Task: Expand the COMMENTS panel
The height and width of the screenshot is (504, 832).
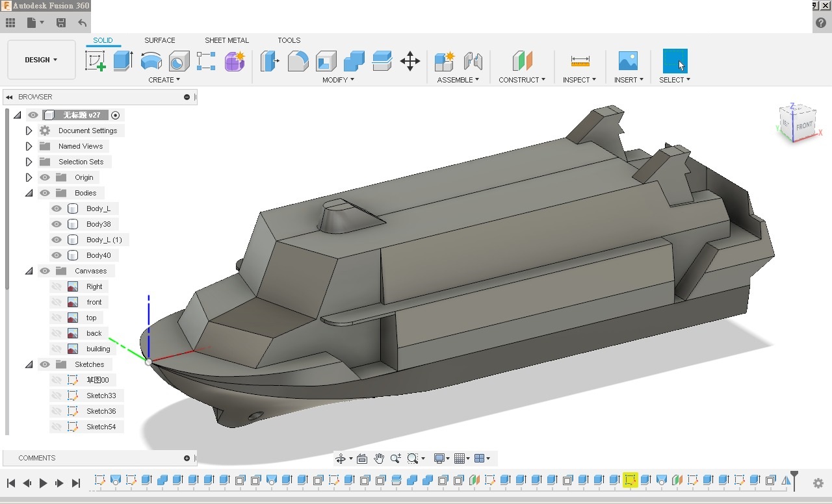Action: [187, 458]
